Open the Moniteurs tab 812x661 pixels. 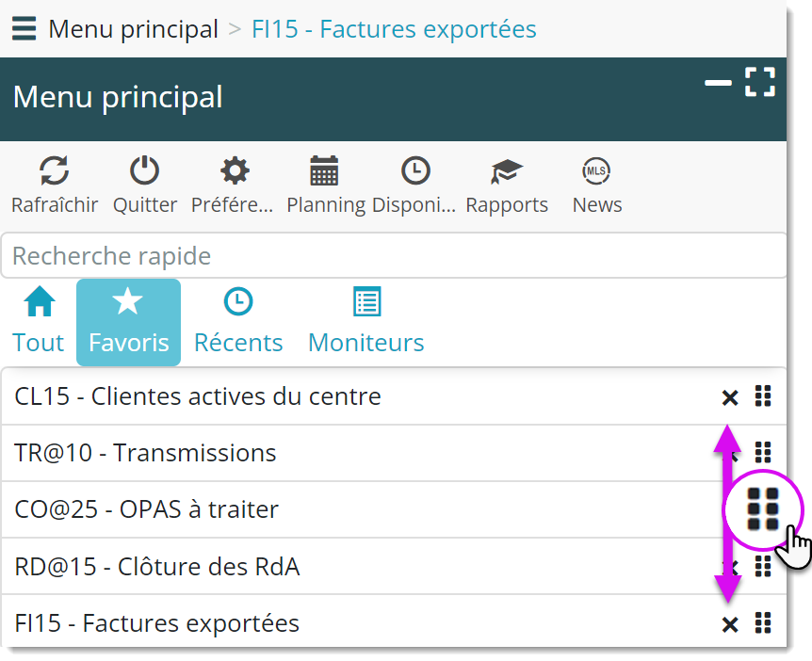pyautogui.click(x=365, y=322)
